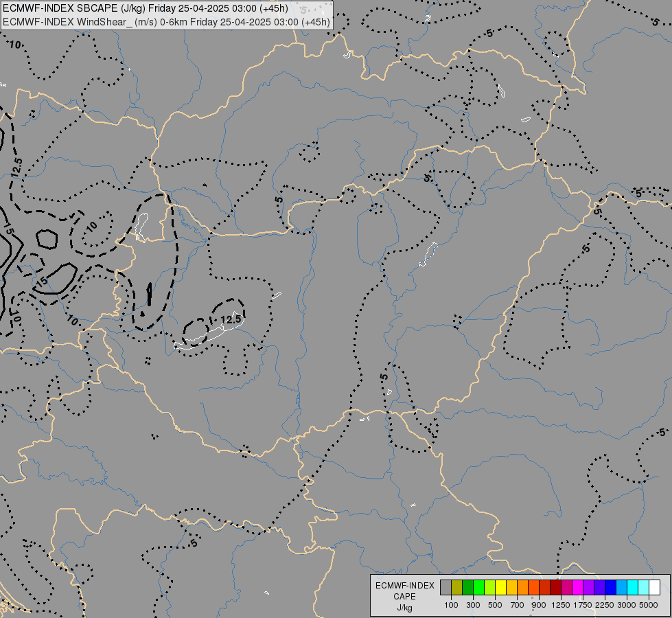Click the J/kg unit label in the legend
Screen dimensions: 672x618
click(x=404, y=608)
